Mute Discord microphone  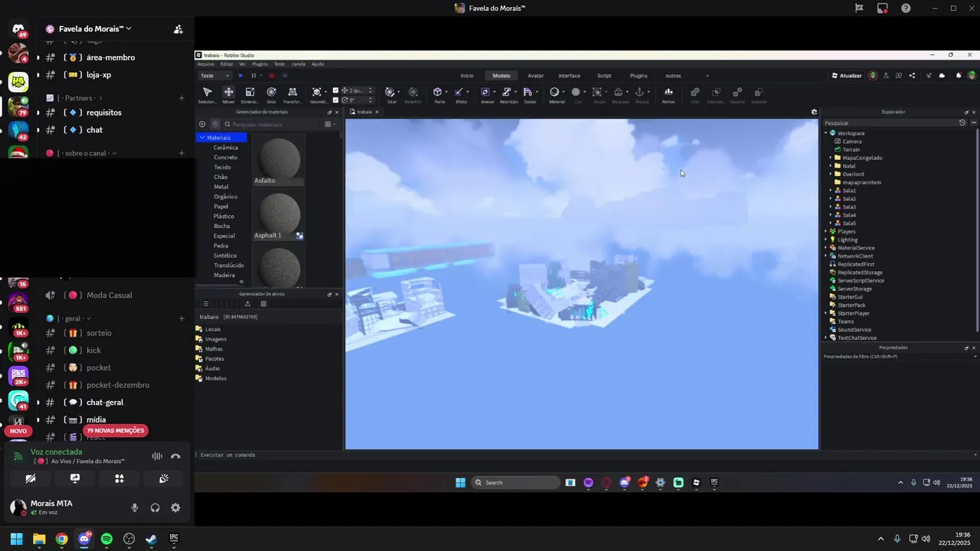click(x=135, y=507)
